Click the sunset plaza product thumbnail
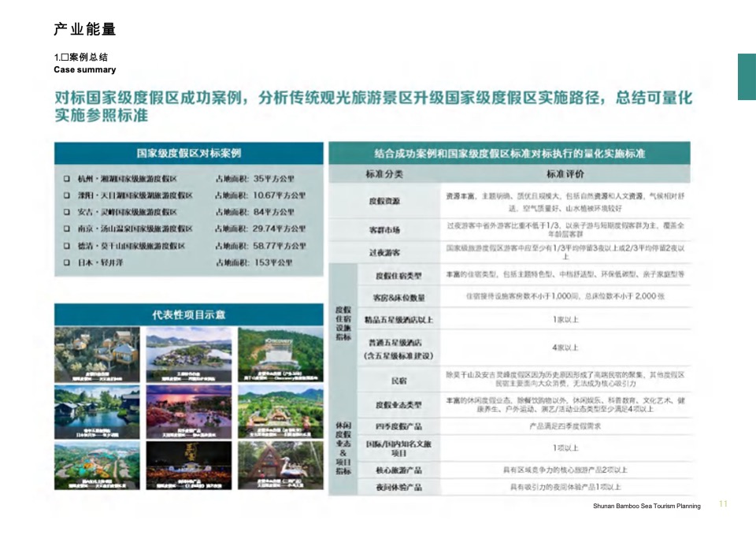The width and height of the screenshot is (756, 535). click(x=187, y=407)
